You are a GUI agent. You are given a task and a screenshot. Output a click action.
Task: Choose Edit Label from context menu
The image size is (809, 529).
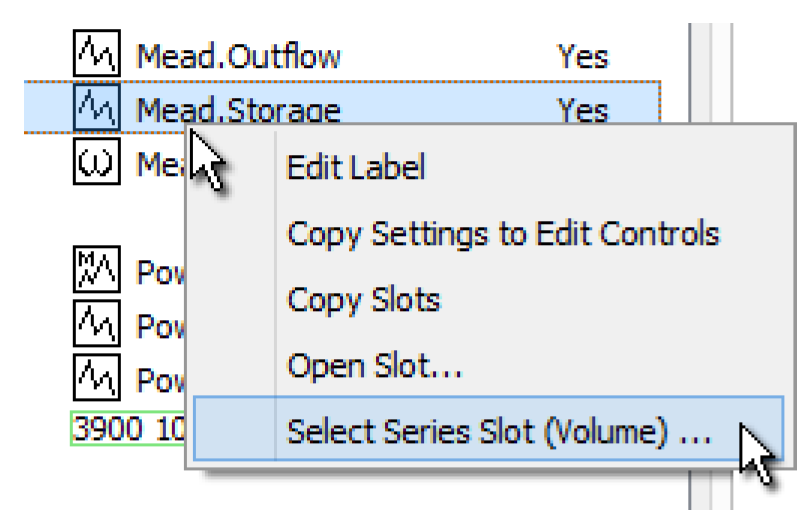[x=356, y=168]
